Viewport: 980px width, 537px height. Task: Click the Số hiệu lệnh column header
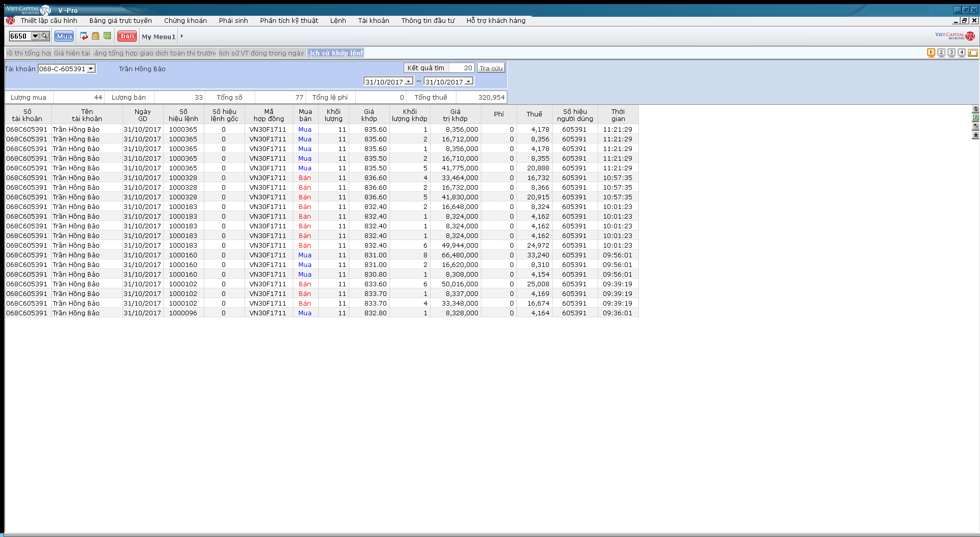tap(183, 115)
